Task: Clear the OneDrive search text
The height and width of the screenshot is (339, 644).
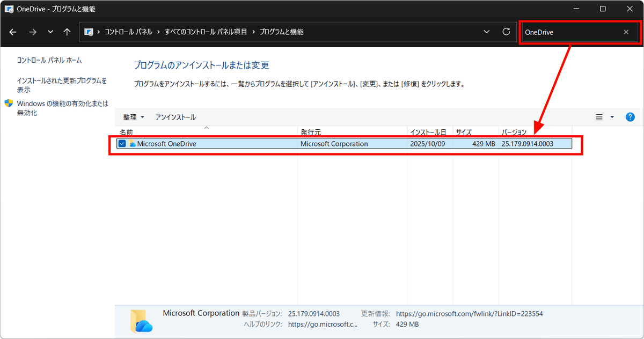Action: (626, 32)
